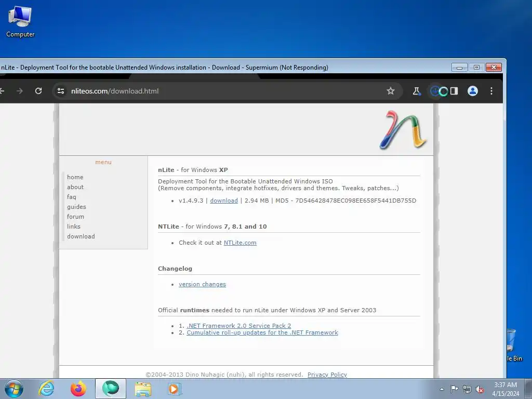Click the nLite colorful logo

point(403,130)
